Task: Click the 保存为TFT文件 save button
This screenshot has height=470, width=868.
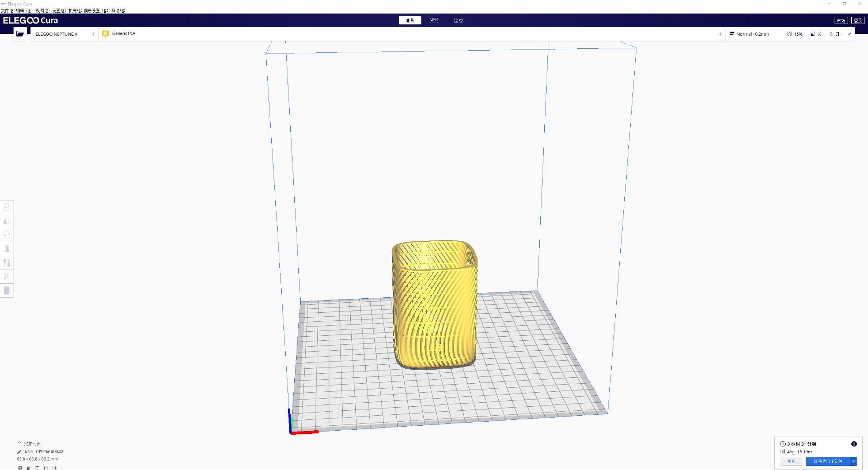Action: (828, 461)
